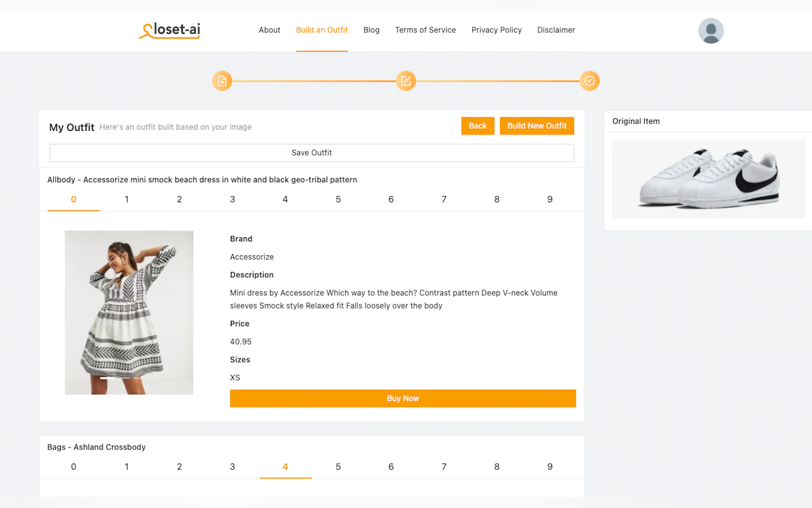Click Build New Outfit button

[x=537, y=126]
